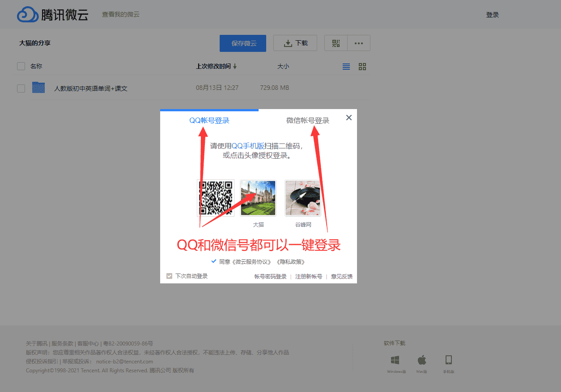This screenshot has height=392, width=561.
Task: Toggle the 同意 agreement checkmark
Action: click(214, 261)
